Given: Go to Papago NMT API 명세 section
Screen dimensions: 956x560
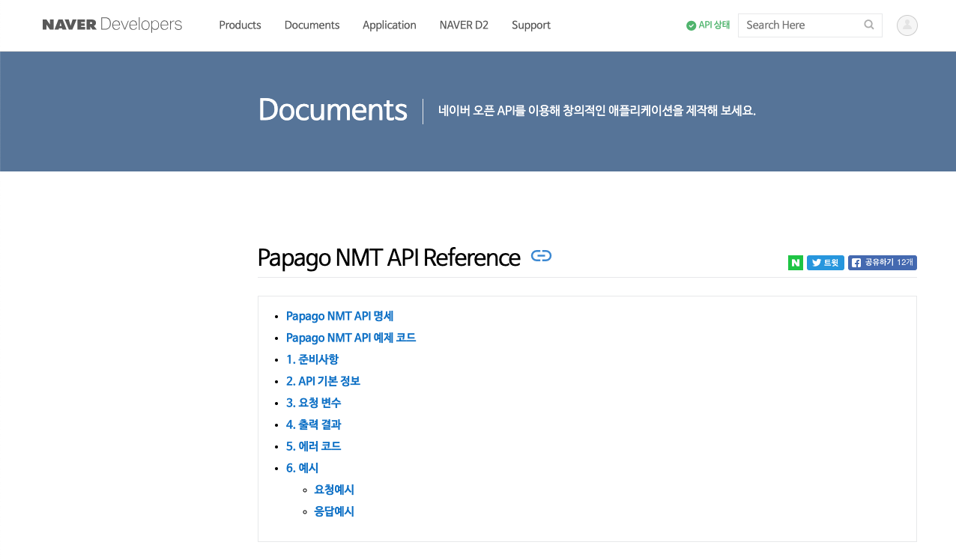Looking at the screenshot, I should point(339,316).
